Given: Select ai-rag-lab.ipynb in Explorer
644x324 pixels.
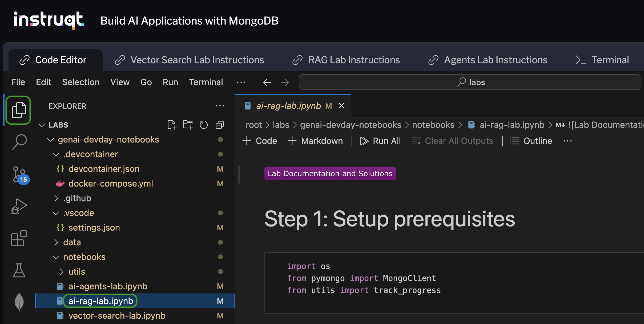Looking at the screenshot, I should click(x=135, y=301).
